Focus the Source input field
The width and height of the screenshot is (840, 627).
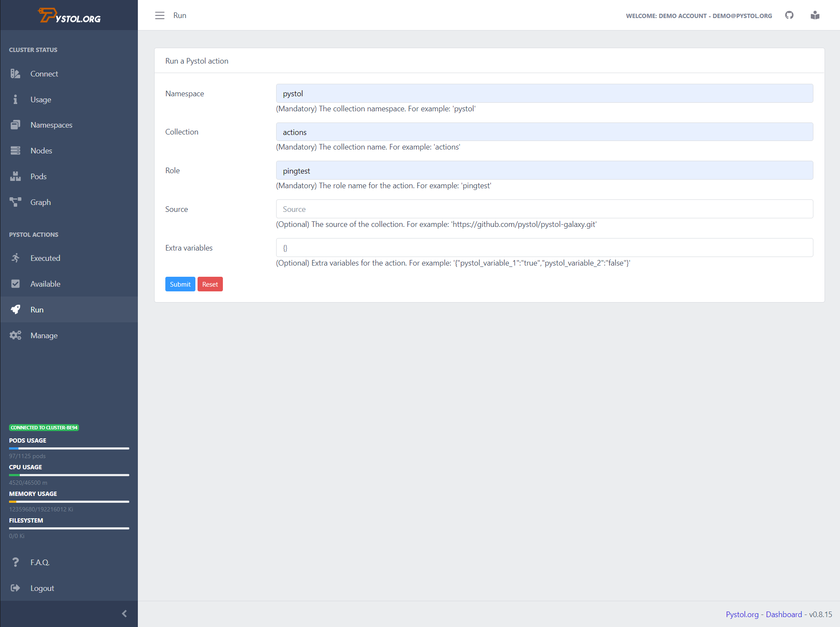pyautogui.click(x=544, y=209)
